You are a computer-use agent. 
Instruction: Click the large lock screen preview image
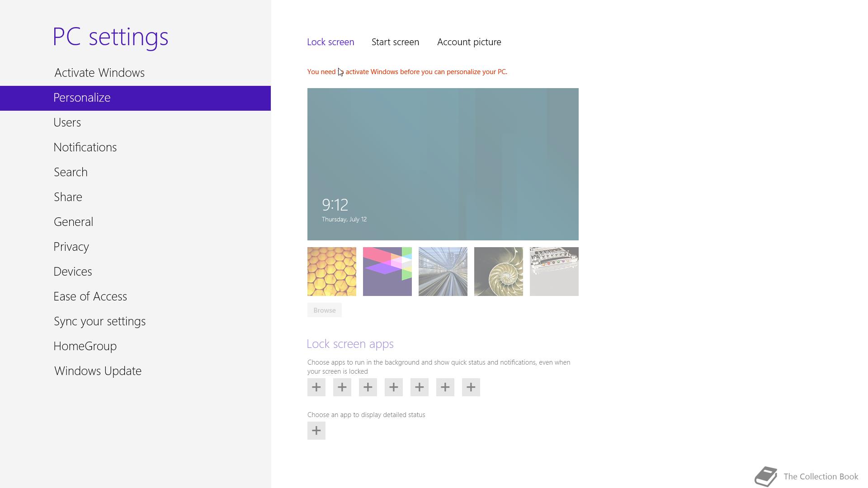click(443, 164)
